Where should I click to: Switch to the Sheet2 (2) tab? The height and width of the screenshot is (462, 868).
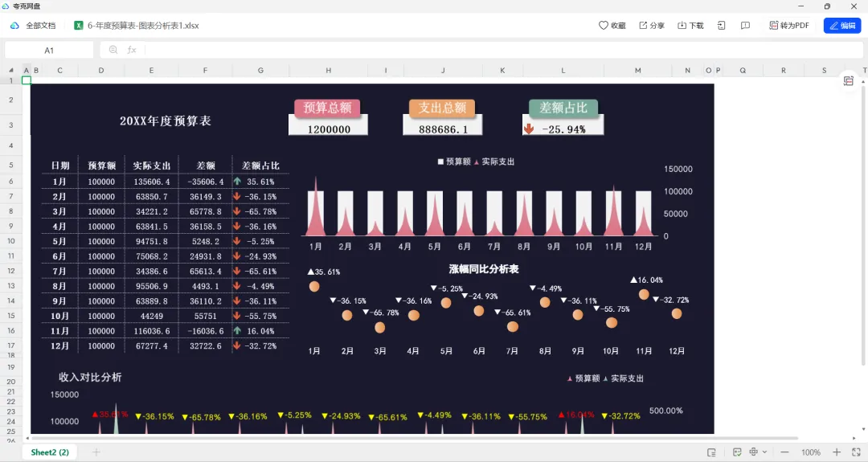pos(50,452)
